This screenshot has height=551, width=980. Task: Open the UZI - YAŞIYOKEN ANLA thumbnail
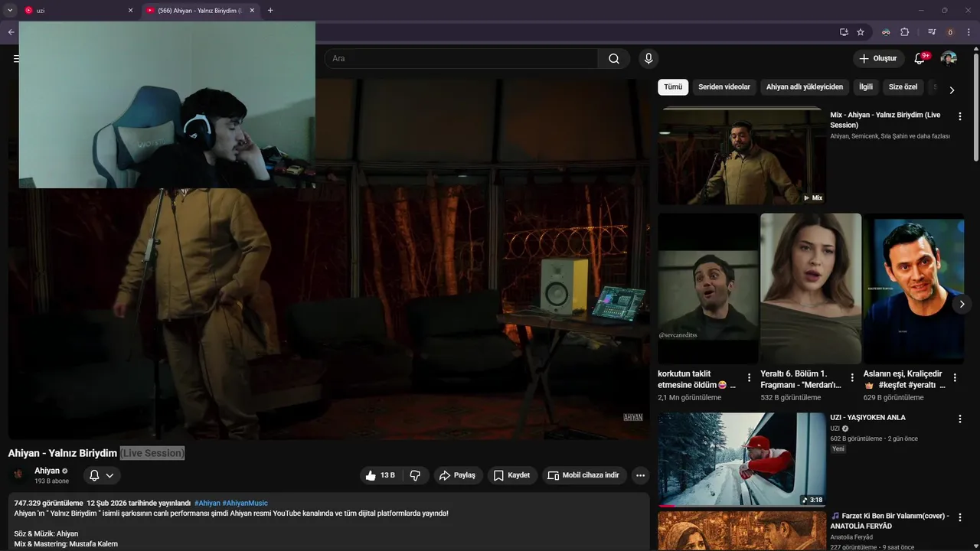click(742, 460)
